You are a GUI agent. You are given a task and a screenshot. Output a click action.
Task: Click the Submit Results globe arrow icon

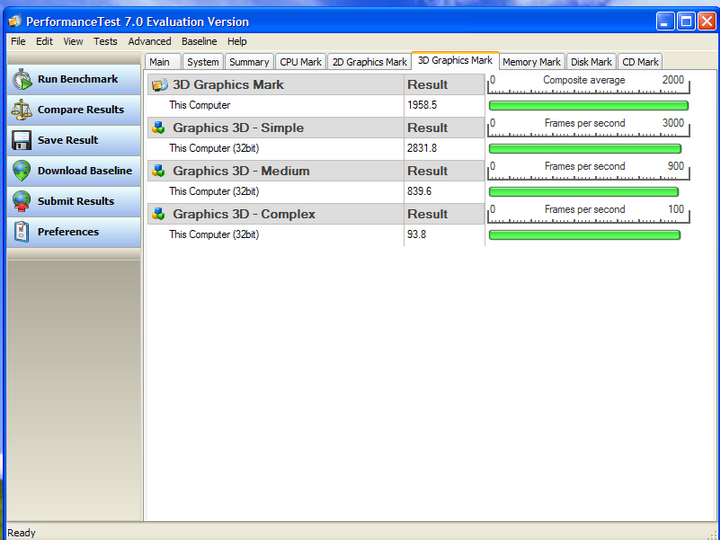22,201
